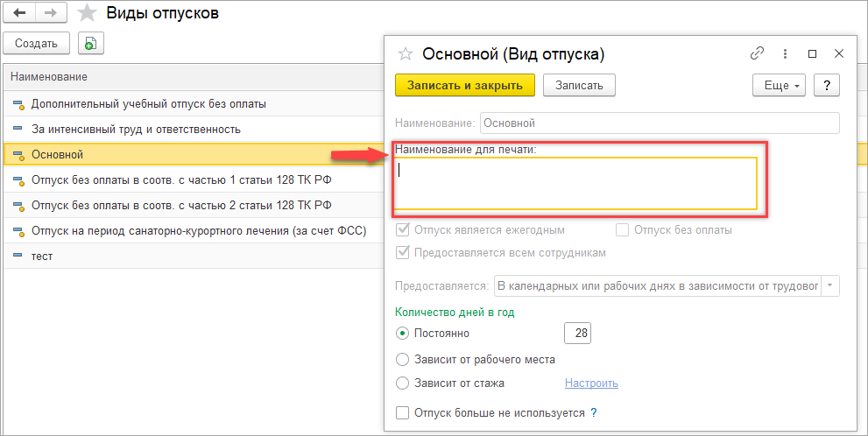This screenshot has height=436, width=868.
Task: Go back with the left arrow
Action: [19, 13]
